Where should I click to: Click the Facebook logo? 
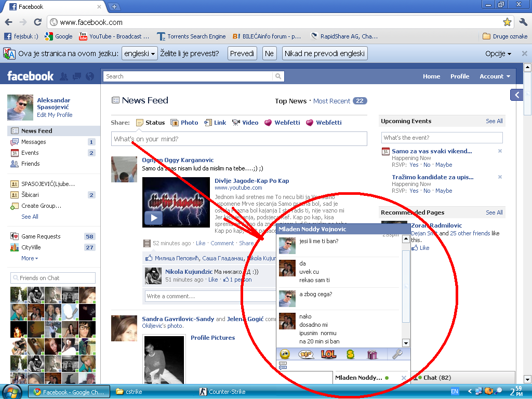(x=30, y=76)
